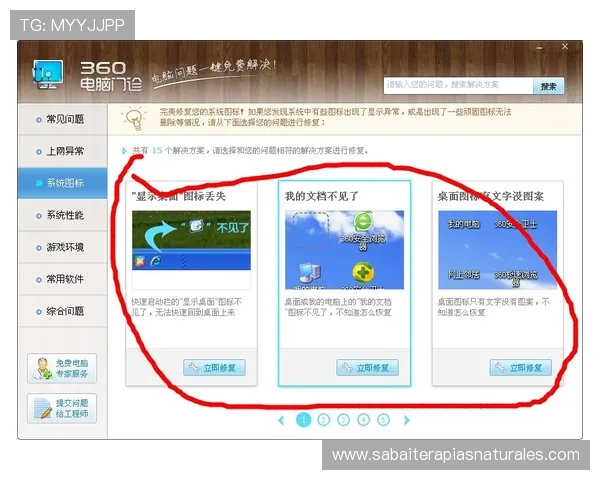This screenshot has width=600, height=480.
Task: Click the description under 桌面图标有文字没图案 card
Action: (x=494, y=307)
